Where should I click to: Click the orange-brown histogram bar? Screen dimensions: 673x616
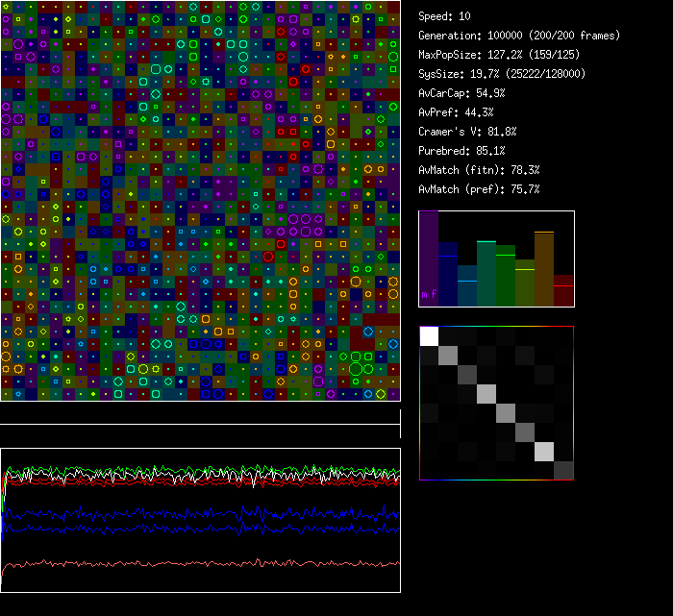click(544, 269)
